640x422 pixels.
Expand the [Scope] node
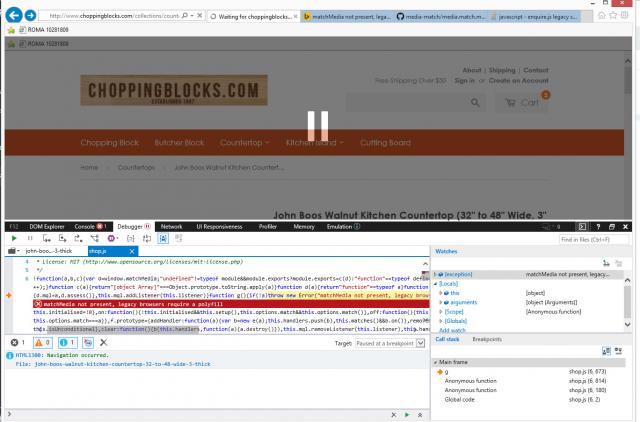point(441,312)
